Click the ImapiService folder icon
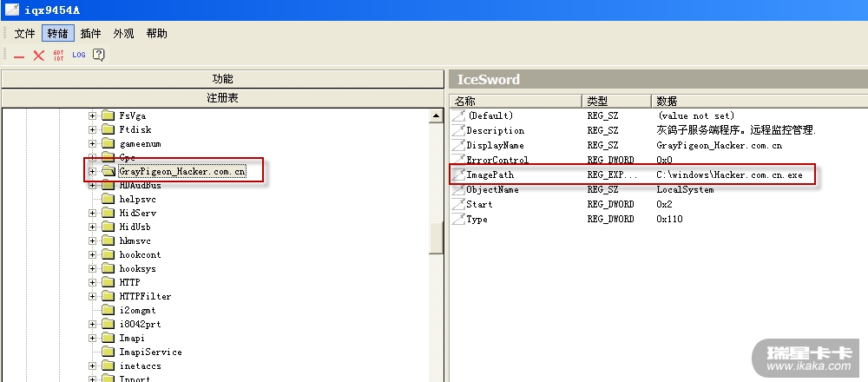The height and width of the screenshot is (382, 868). [108, 352]
